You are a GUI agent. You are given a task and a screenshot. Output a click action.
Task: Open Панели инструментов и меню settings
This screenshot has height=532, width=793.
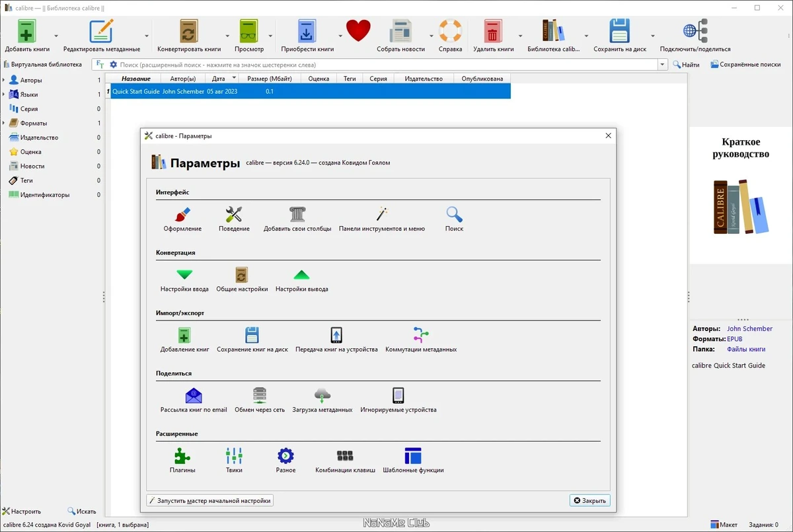tap(382, 219)
